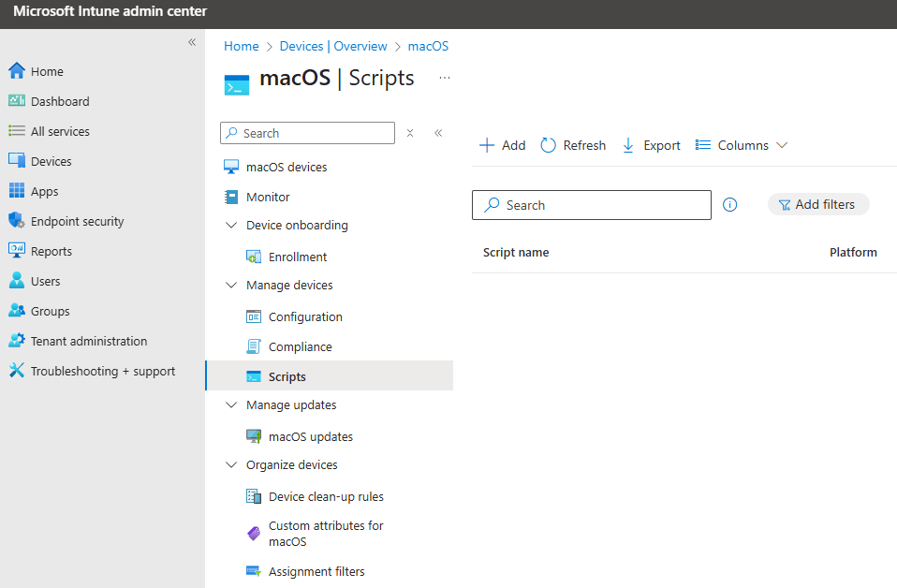Screen dimensions: 897x588
Task: Open Dashboard via its chart icon
Action: click(17, 101)
